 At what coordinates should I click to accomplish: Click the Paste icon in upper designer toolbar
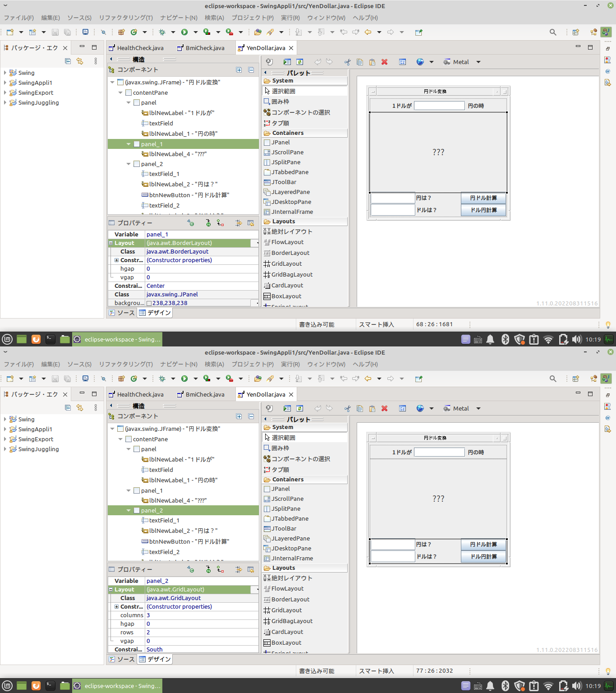pos(372,62)
